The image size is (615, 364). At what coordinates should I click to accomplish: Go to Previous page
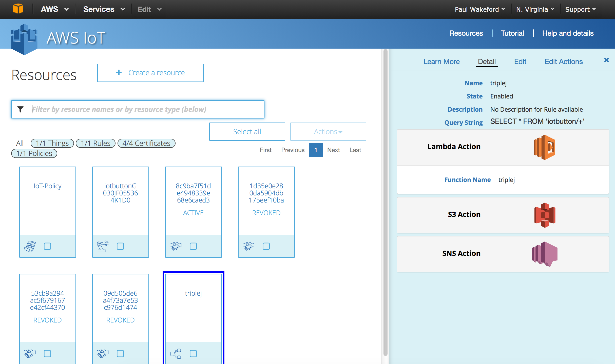pyautogui.click(x=293, y=150)
